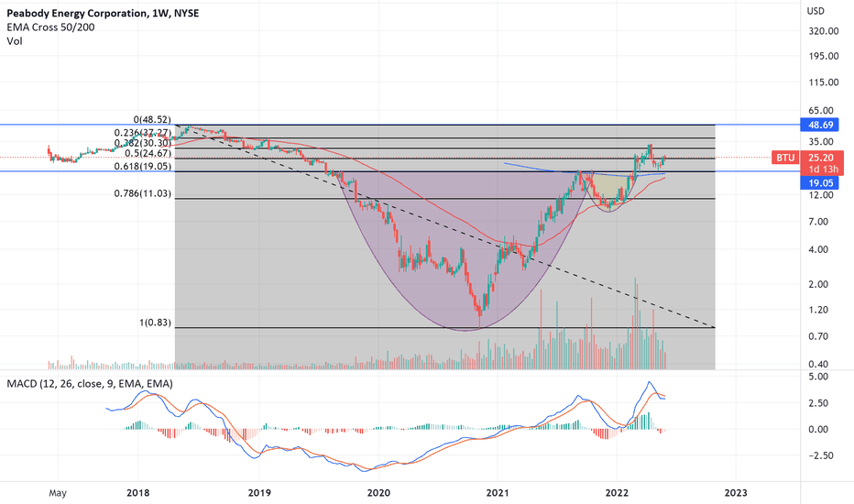854x504 pixels.
Task: Click the 7.00 price scale value
Action: pos(818,222)
